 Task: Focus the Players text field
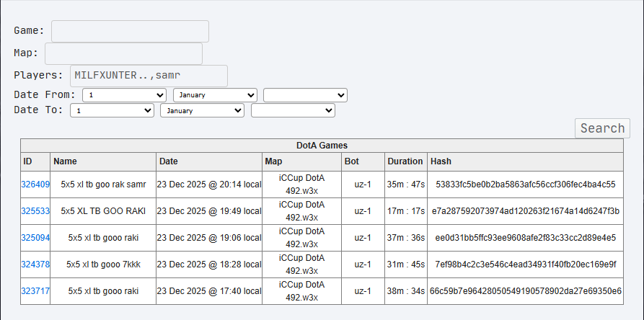(149, 76)
